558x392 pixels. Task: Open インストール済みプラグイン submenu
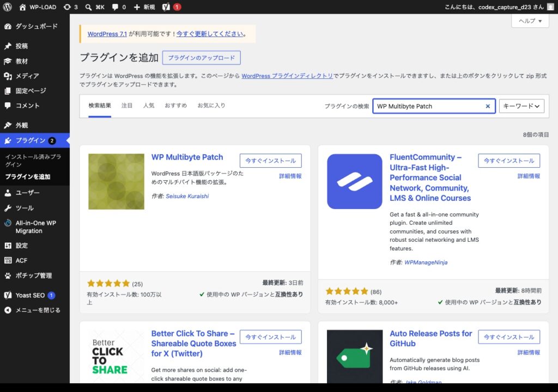(33, 161)
